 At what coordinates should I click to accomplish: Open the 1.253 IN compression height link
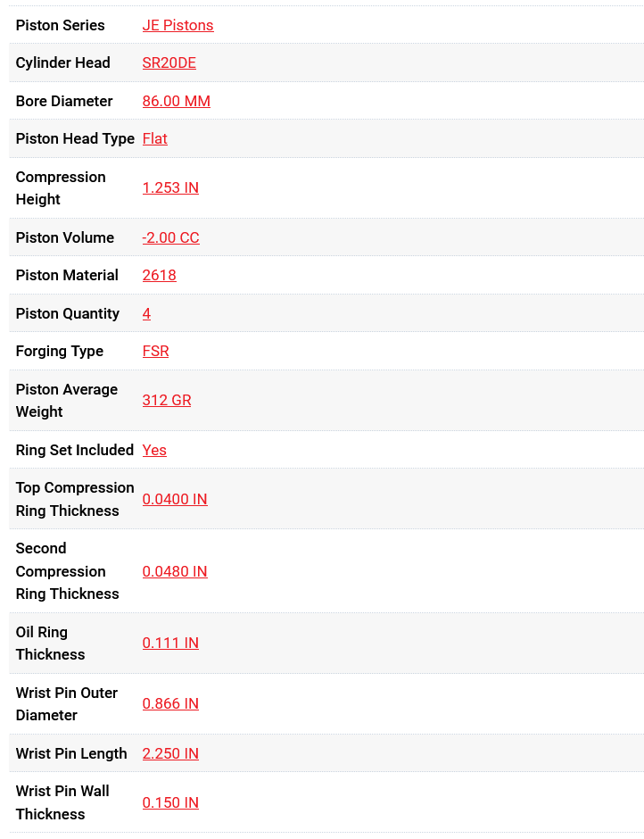click(x=169, y=187)
